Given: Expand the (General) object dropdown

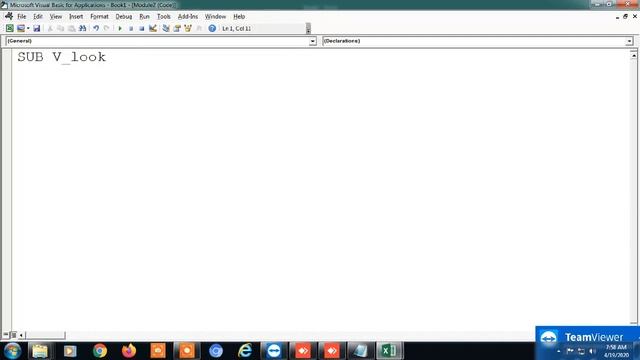Looking at the screenshot, I should [x=313, y=41].
